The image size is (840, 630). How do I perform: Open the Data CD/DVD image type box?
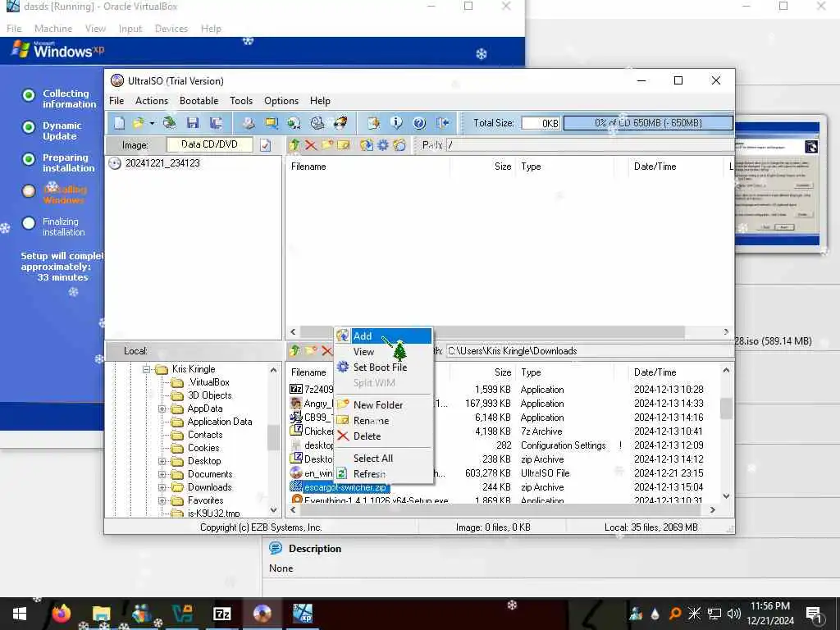tap(210, 144)
